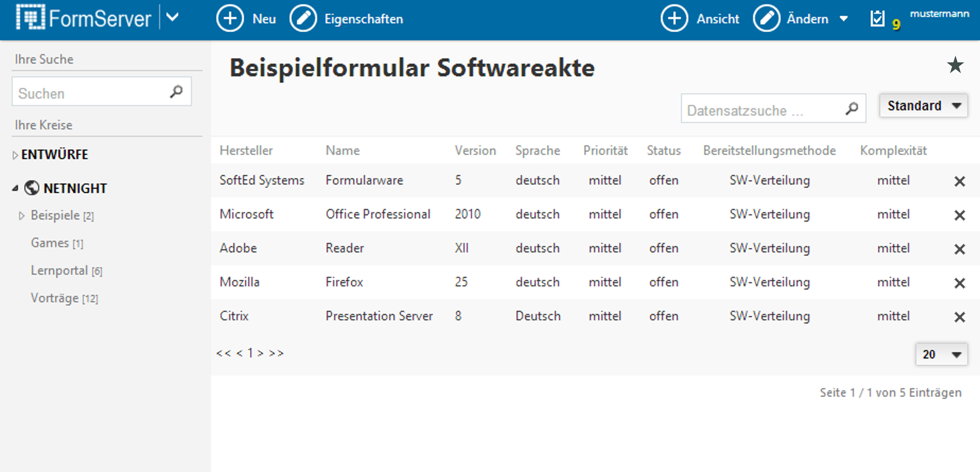Screen dimensions: 980x472
Task: Sort by Hersteller column header
Action: click(246, 150)
